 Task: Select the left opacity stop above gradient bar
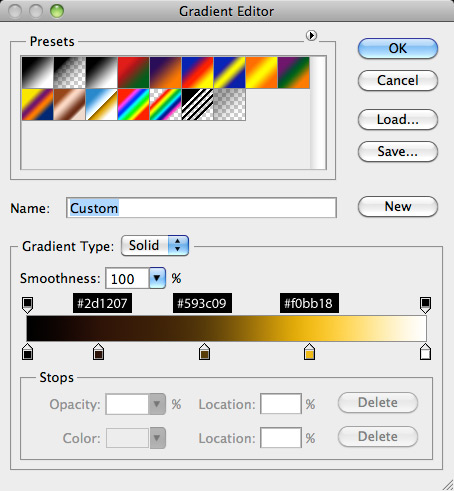pos(27,305)
